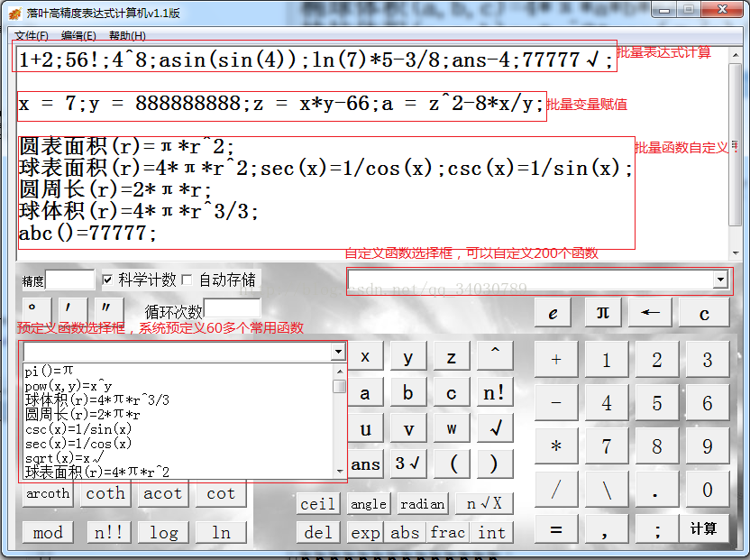
Task: Click the frac function button
Action: pyautogui.click(x=448, y=532)
